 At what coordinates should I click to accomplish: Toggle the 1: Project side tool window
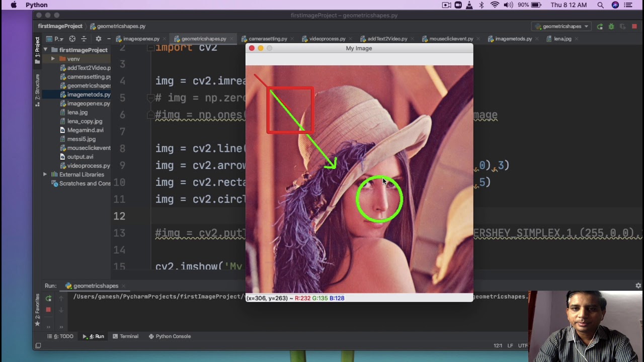click(37, 50)
